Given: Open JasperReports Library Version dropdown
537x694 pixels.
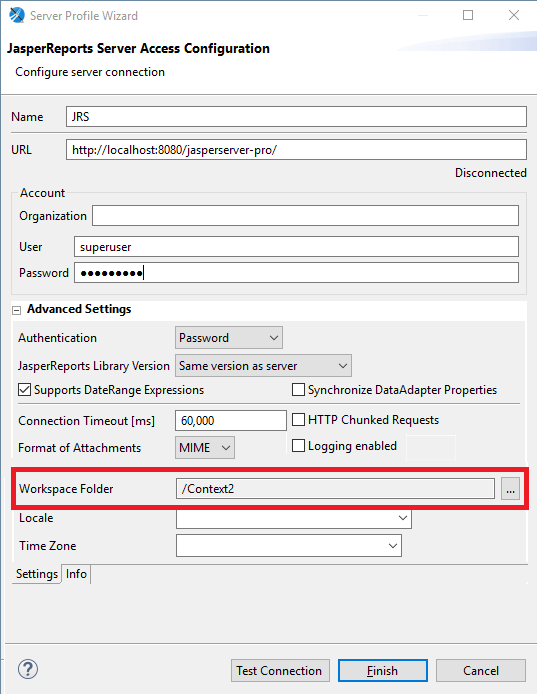Looking at the screenshot, I should coord(263,366).
